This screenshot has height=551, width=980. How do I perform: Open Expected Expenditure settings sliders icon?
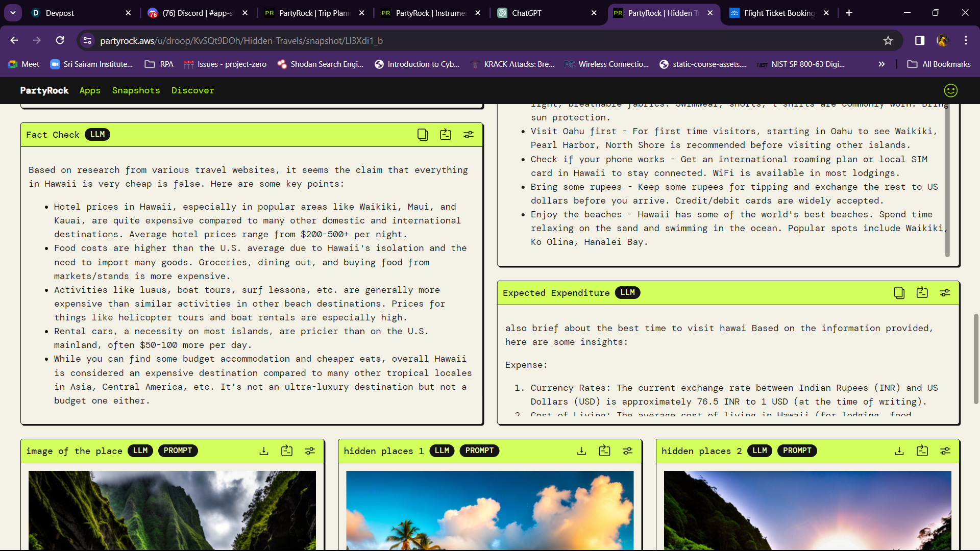coord(945,293)
